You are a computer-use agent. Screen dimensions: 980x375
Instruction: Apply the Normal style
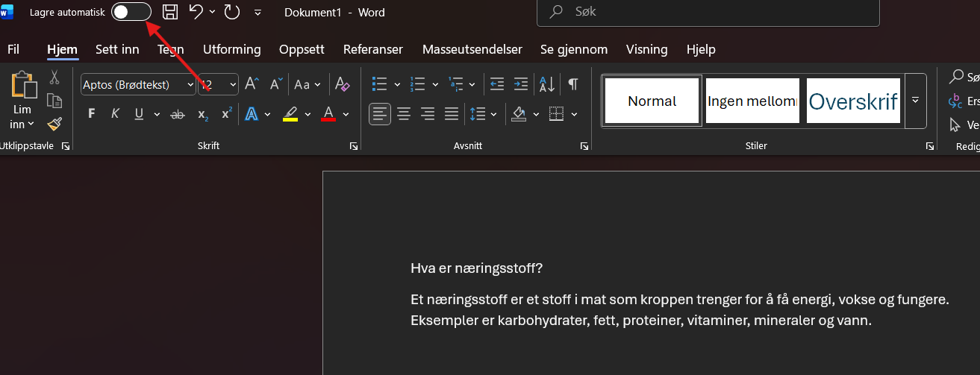click(x=652, y=101)
